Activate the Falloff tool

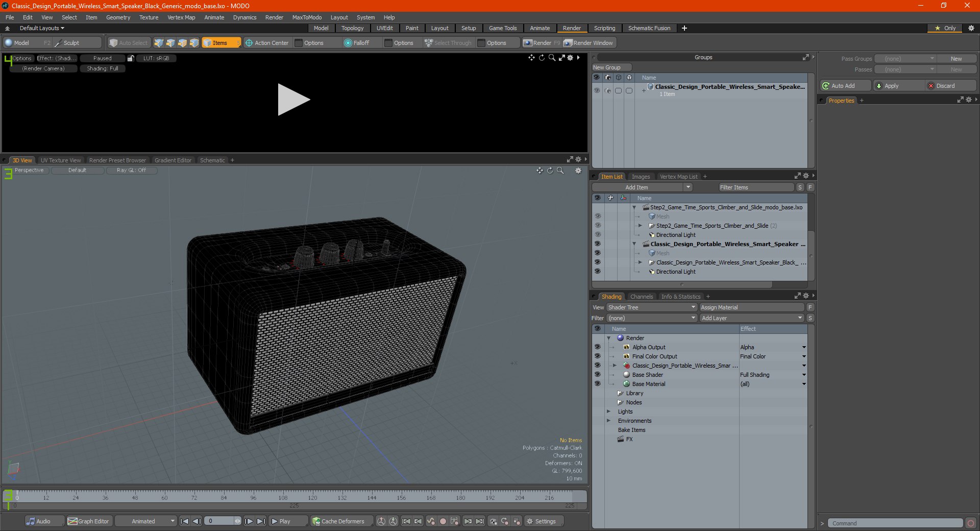[357, 43]
